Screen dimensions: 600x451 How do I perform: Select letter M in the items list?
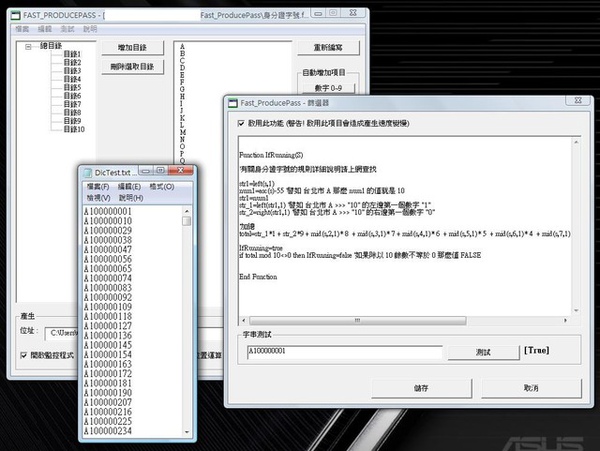pos(183,132)
